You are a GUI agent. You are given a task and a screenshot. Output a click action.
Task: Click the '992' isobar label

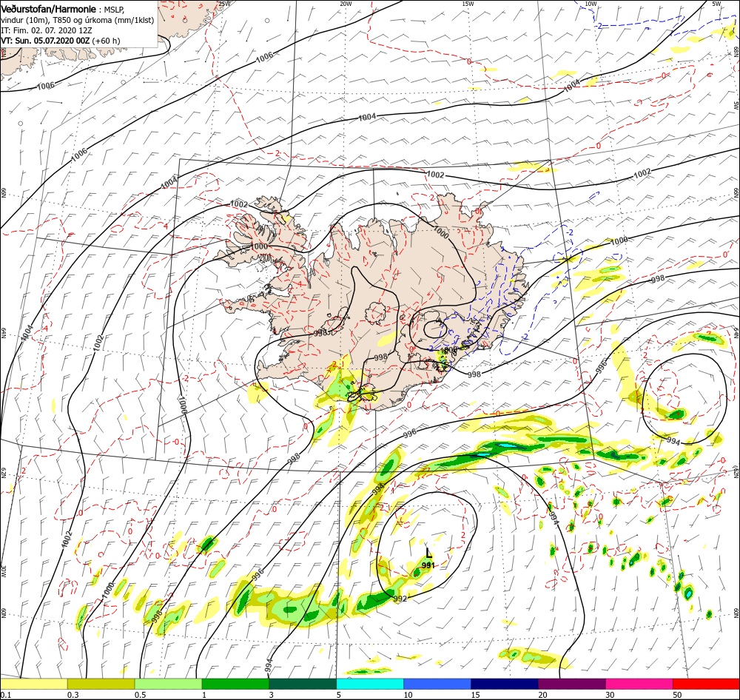pyautogui.click(x=400, y=599)
